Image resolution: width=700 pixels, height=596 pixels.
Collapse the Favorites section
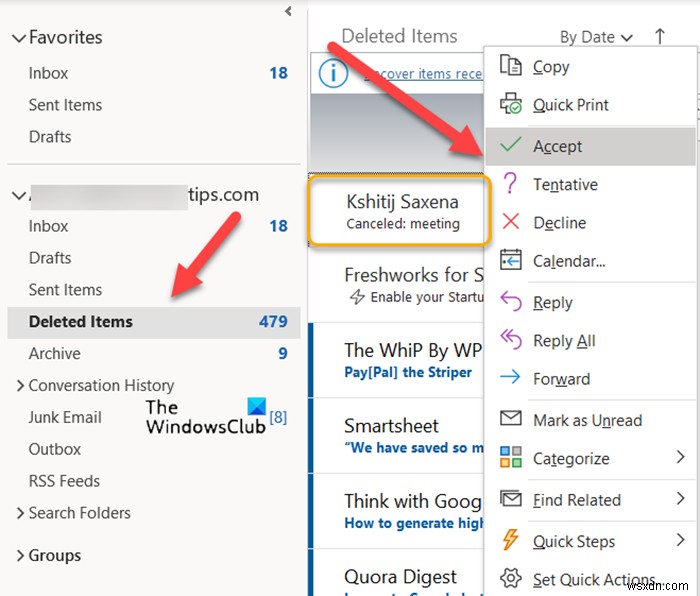19,38
